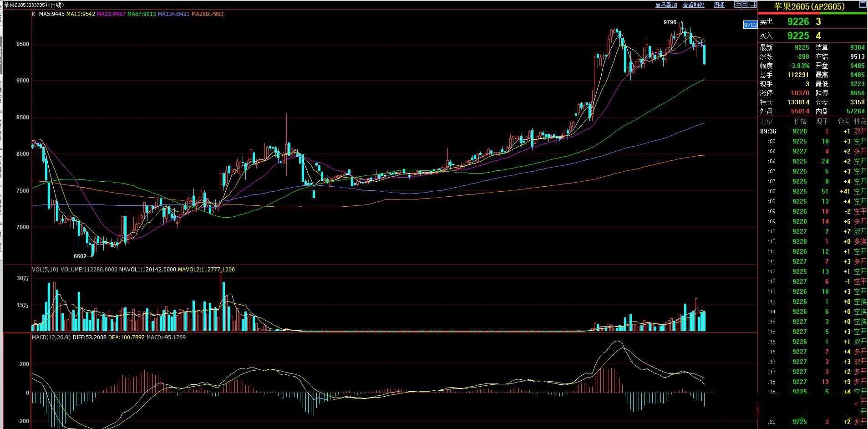The width and height of the screenshot is (868, 429).
Task: Click the MACD:-95.1769 value label
Action: (x=166, y=337)
